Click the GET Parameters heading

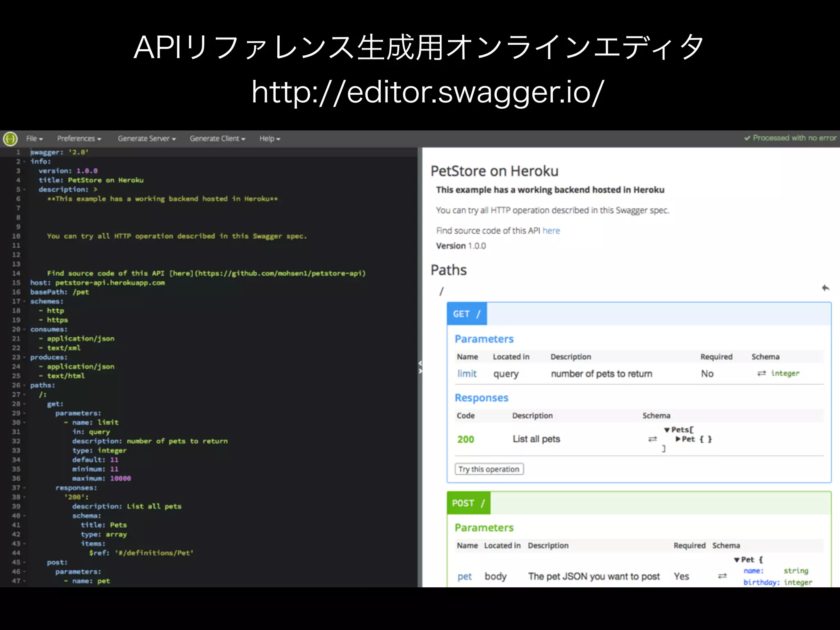484,339
